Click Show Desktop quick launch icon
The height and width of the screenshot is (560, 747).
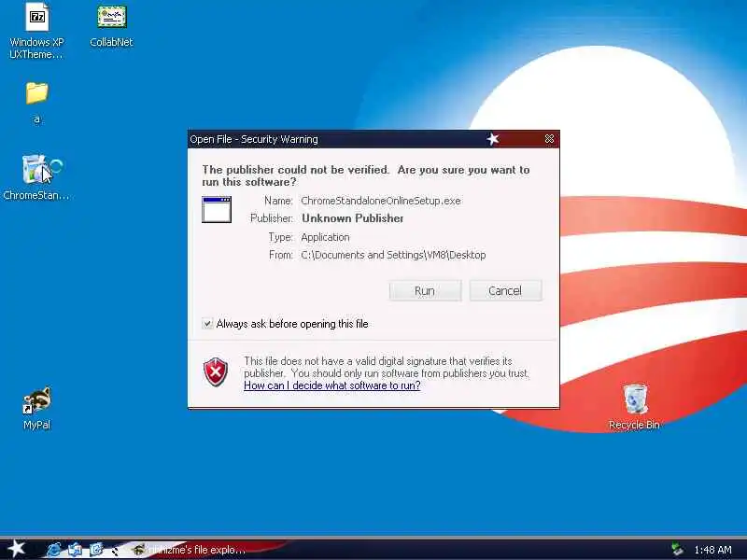point(75,550)
